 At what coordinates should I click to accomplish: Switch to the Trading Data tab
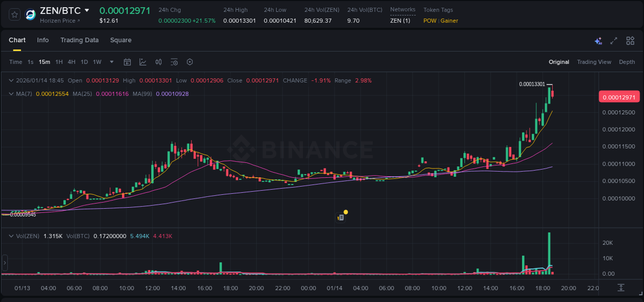click(x=79, y=40)
